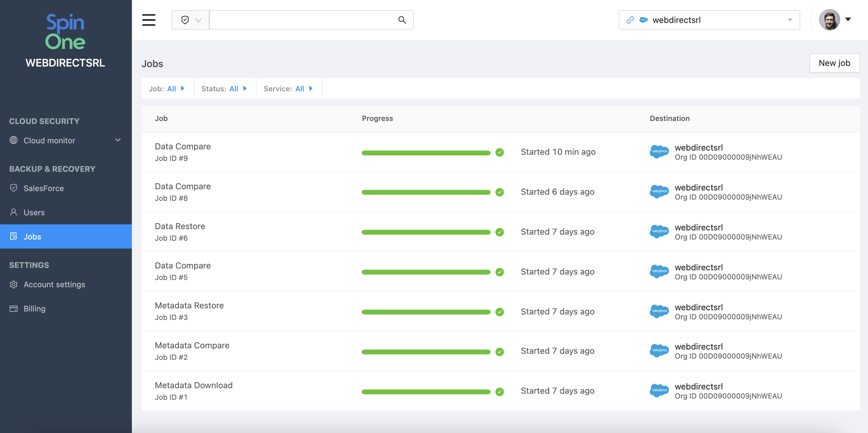Open SalesForce in the sidebar
The image size is (868, 433).
point(44,188)
